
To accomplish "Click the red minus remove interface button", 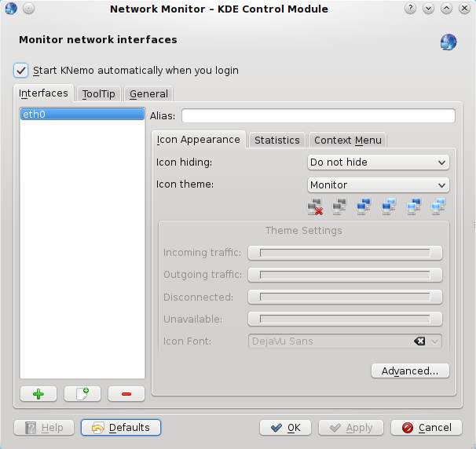I will 126,394.
